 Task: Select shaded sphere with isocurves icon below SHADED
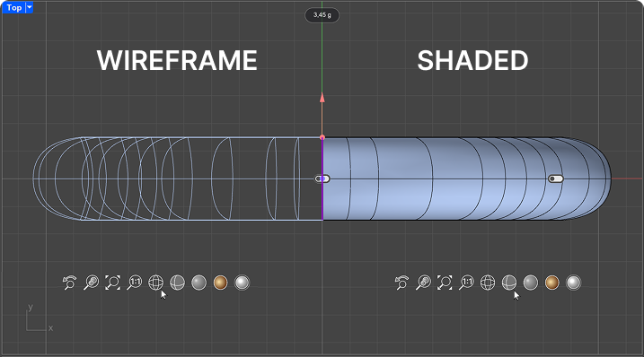pos(509,283)
